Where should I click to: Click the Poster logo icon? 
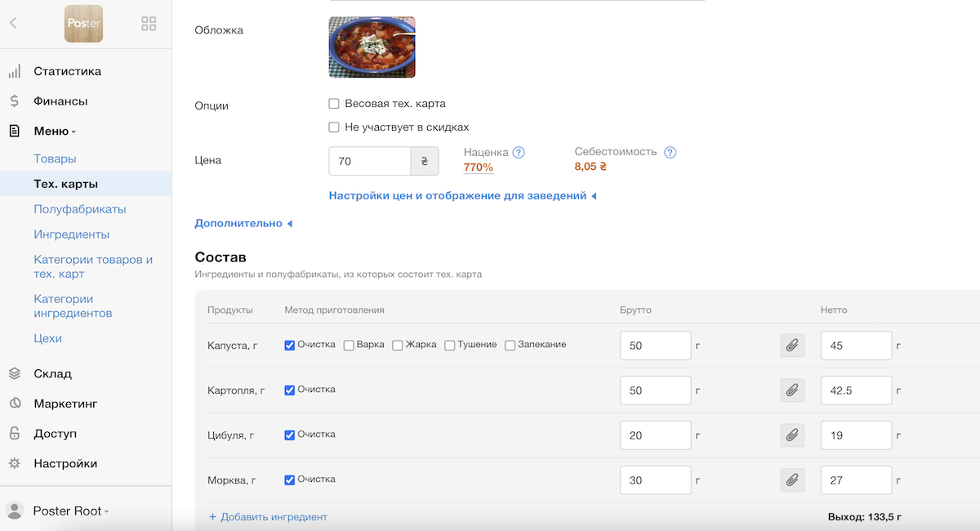(83, 24)
